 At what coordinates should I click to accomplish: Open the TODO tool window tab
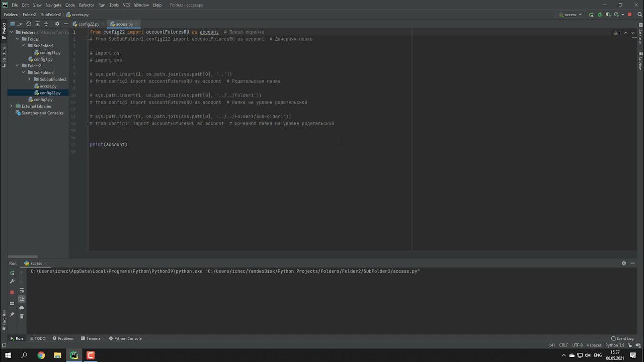(x=38, y=338)
